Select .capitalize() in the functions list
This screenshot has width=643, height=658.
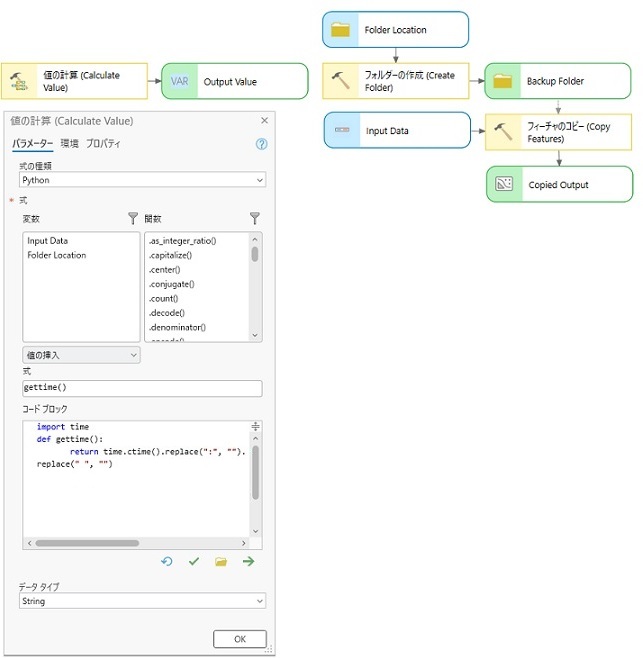pos(170,255)
